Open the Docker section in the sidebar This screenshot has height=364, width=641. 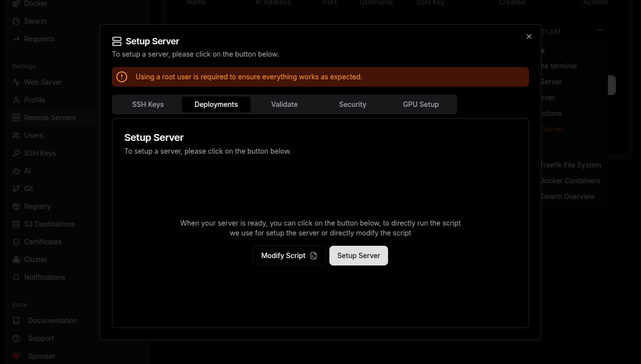pos(16,4)
